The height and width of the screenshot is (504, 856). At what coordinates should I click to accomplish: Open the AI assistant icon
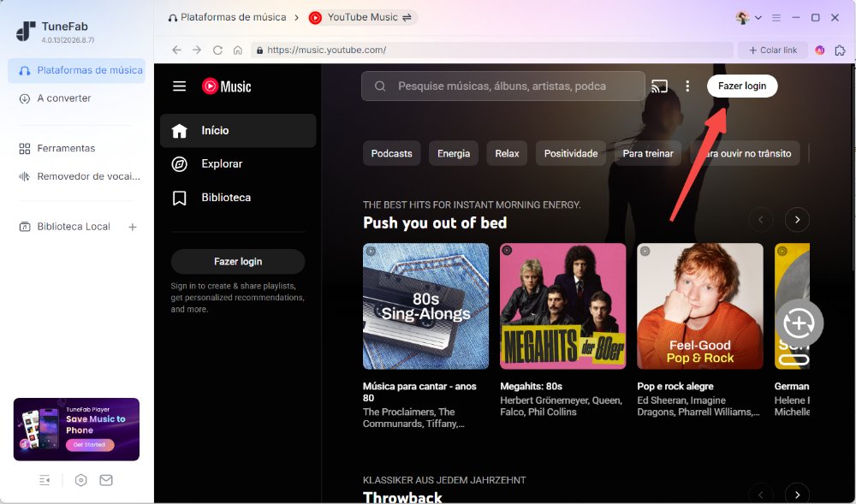tap(819, 50)
